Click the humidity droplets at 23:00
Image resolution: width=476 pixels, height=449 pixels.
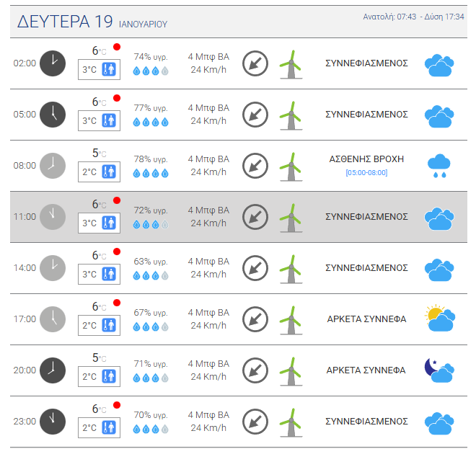151,428
